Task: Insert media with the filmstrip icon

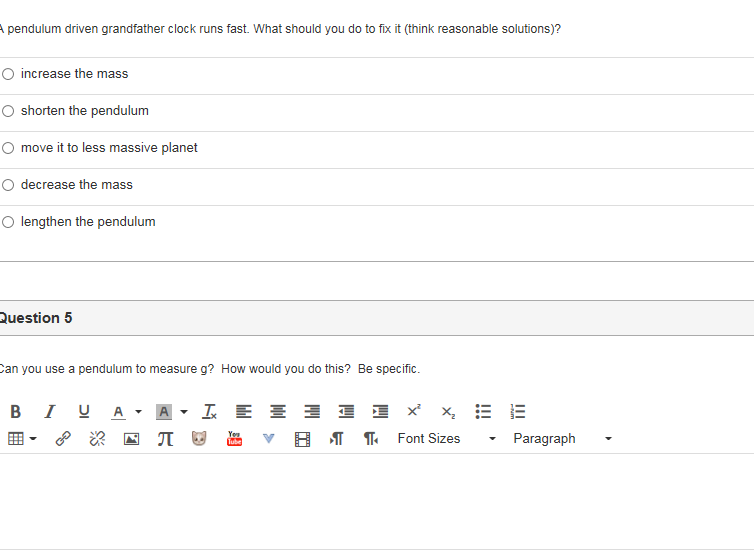Action: (x=302, y=439)
